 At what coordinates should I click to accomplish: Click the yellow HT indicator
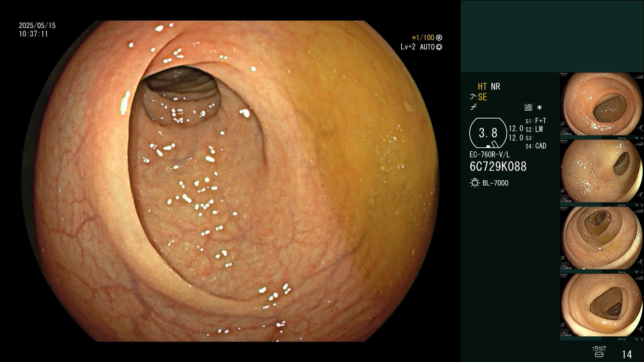(482, 86)
